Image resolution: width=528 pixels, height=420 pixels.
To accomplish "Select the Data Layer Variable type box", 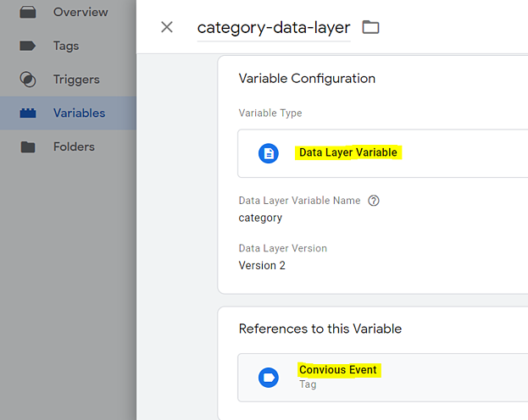I will (x=381, y=153).
